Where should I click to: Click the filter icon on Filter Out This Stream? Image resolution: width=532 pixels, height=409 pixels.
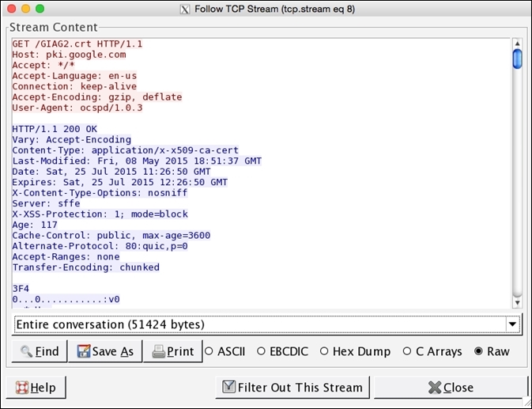click(228, 387)
